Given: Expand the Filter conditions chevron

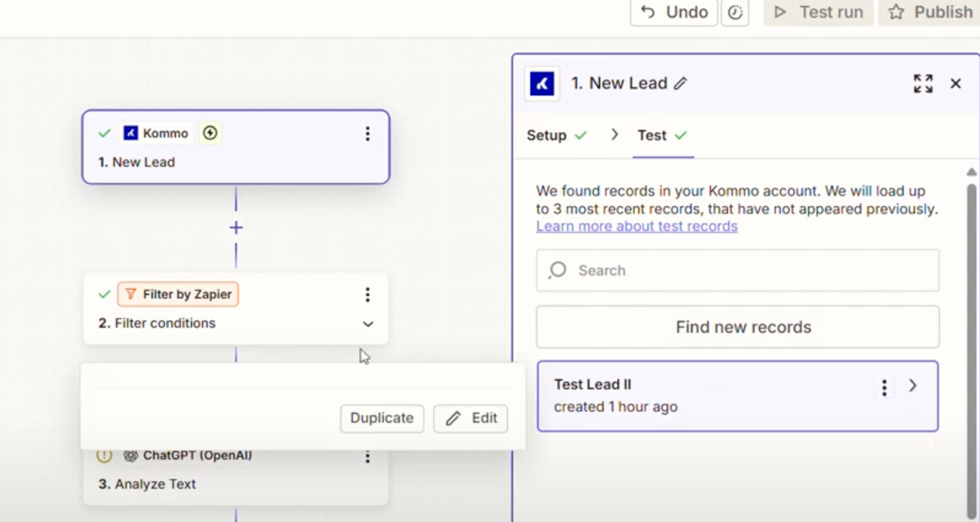Looking at the screenshot, I should tap(368, 323).
